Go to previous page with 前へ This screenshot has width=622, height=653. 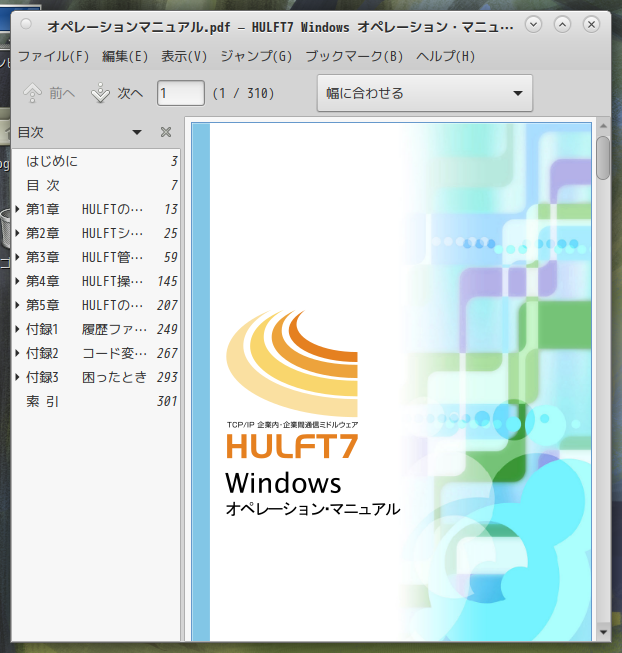pyautogui.click(x=49, y=93)
